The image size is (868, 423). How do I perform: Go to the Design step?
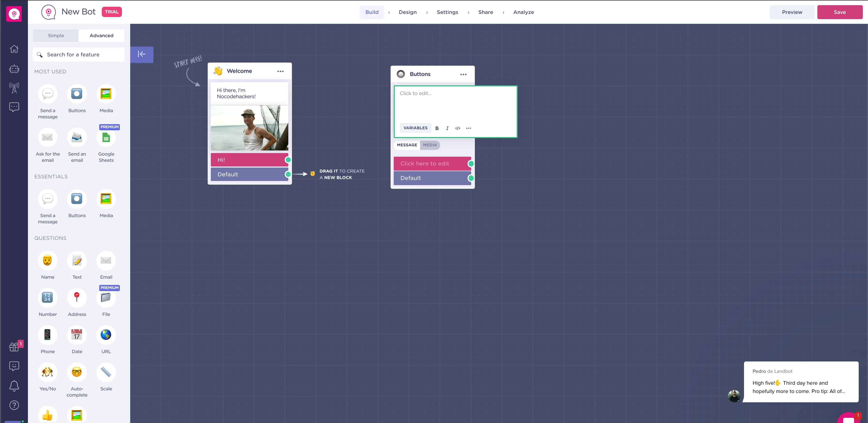click(x=407, y=12)
